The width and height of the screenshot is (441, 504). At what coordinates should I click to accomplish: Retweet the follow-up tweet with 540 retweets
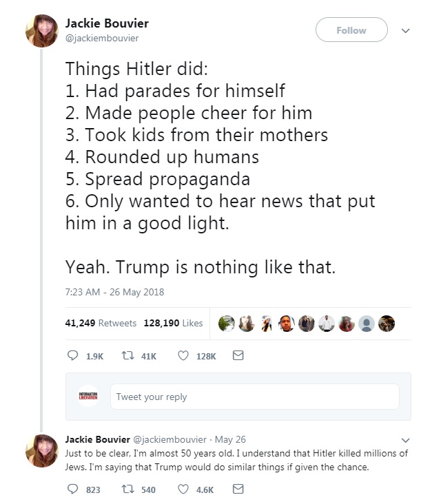click(x=125, y=490)
